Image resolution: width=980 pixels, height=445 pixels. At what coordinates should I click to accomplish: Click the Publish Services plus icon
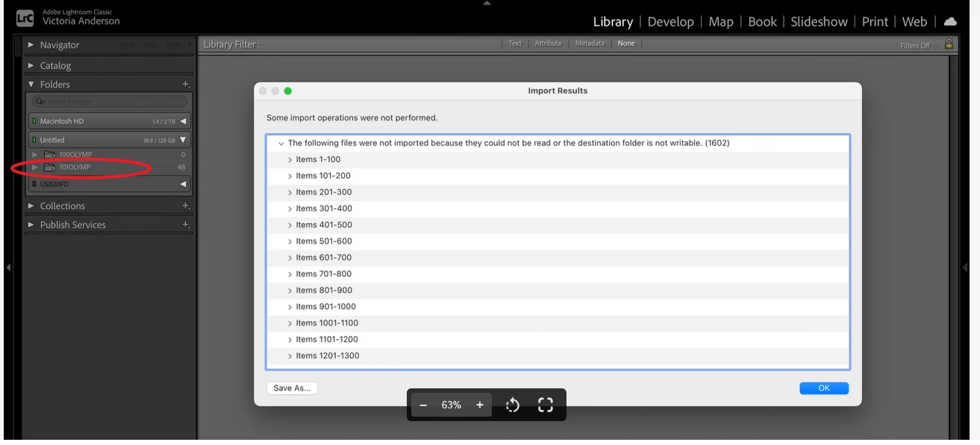point(186,225)
